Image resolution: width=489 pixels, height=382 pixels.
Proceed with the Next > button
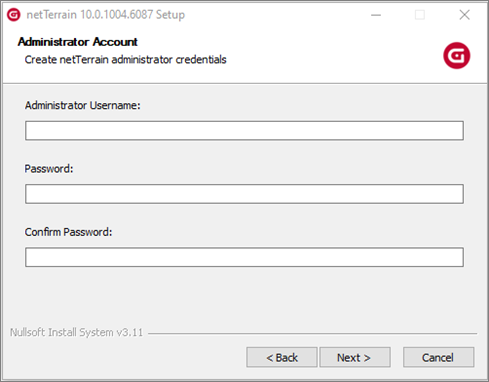pos(355,357)
